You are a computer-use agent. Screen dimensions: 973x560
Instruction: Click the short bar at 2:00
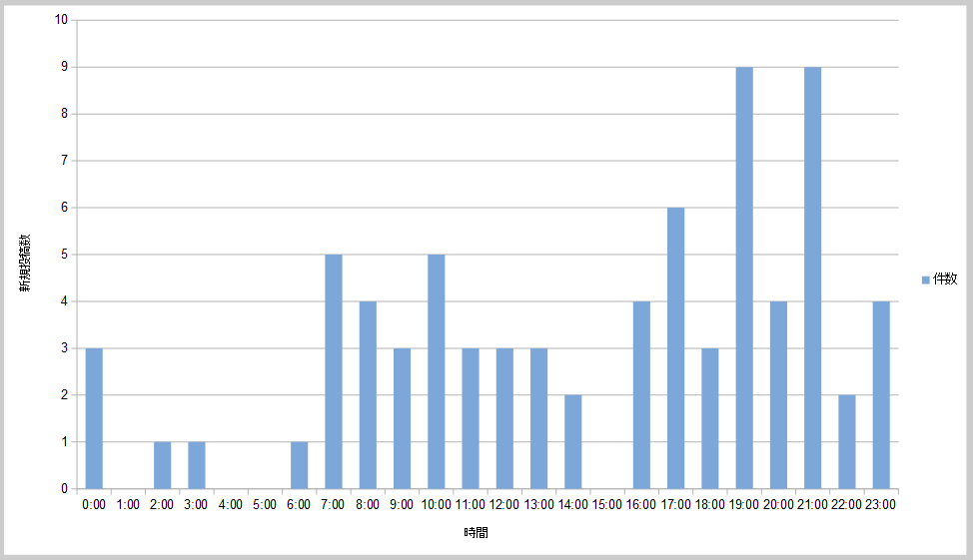(x=162, y=465)
